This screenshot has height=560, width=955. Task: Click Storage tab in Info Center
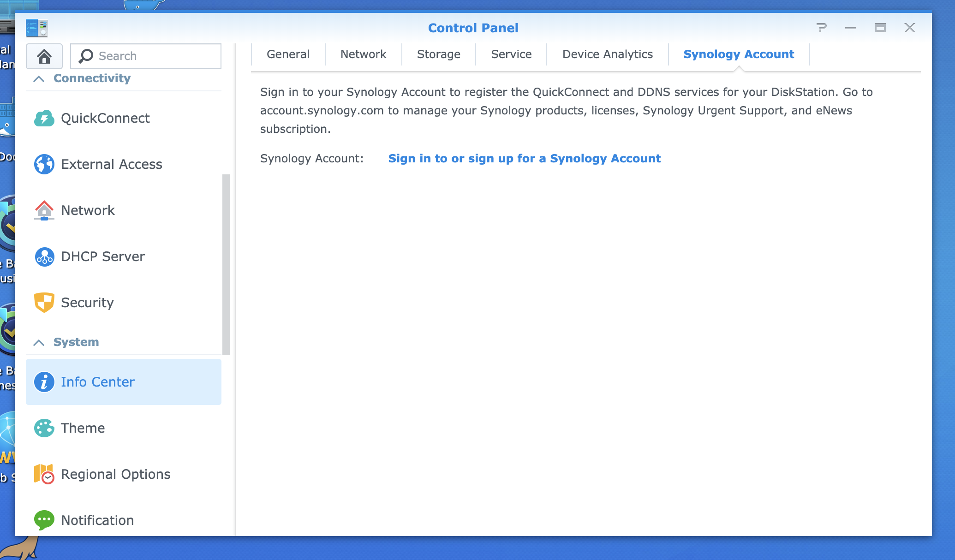(x=438, y=55)
